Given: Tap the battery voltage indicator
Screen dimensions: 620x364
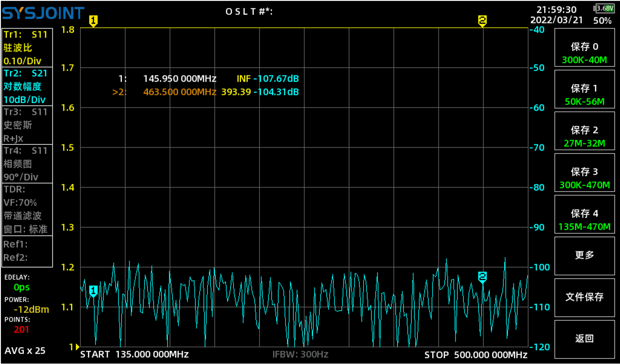Looking at the screenshot, I should (604, 9).
